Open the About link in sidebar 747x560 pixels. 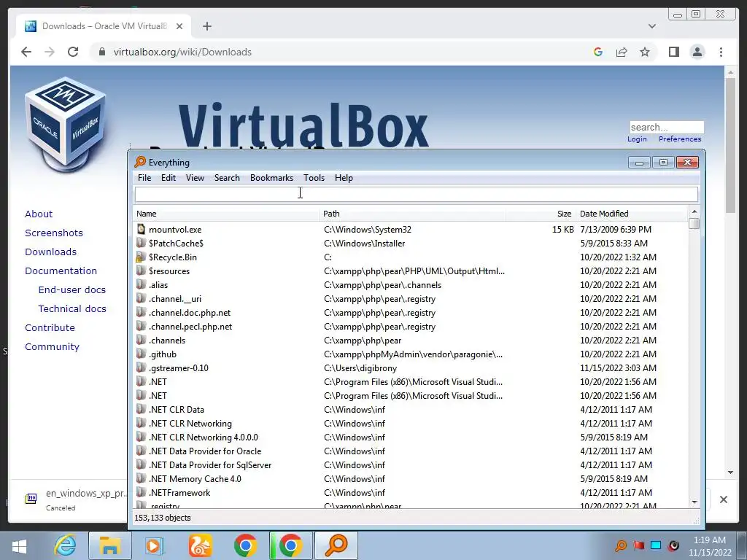(39, 214)
